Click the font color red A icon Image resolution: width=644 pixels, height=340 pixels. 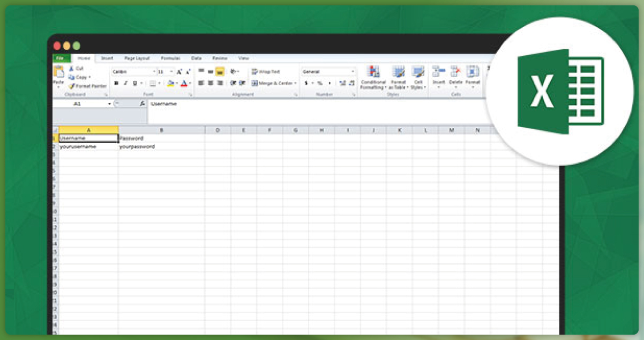pos(184,83)
